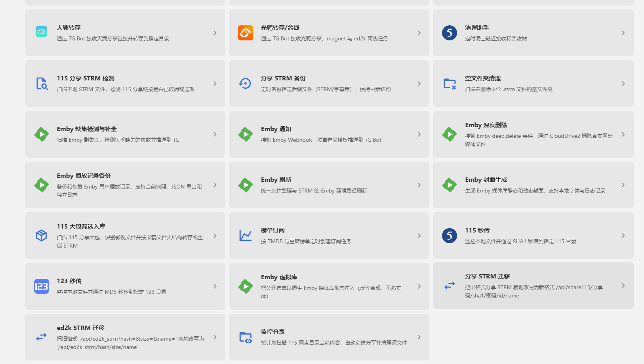This screenshot has width=644, height=364.
Task: Click the 分享 STRM 迁移 swap-arrows icon
Action: pyautogui.click(x=450, y=286)
